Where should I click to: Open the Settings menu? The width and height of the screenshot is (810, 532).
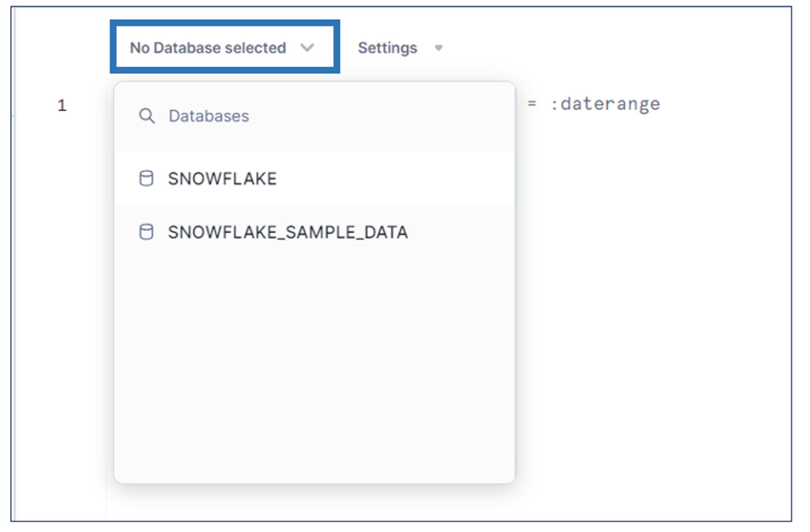click(388, 48)
